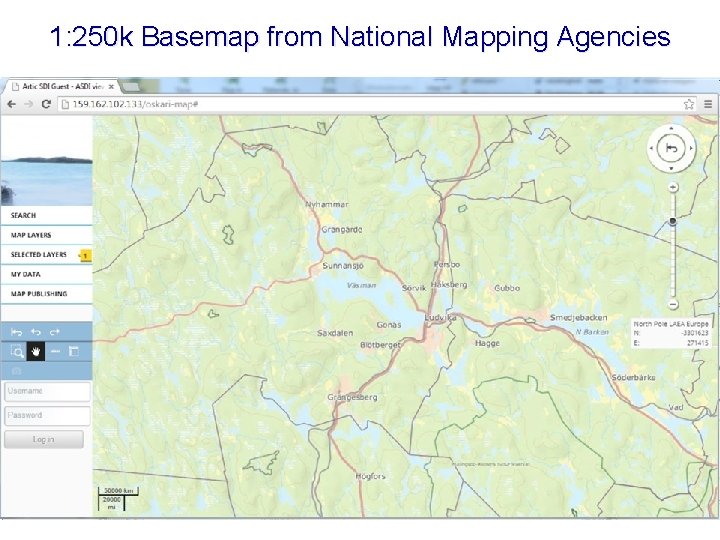720x540 pixels.
Task: Focus the Password field
Action: 47,416
